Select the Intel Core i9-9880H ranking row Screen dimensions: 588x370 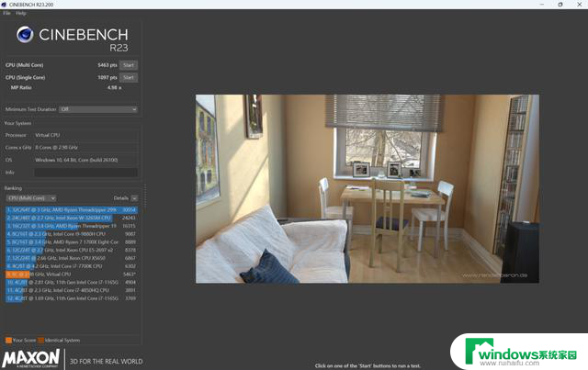pyautogui.click(x=72, y=234)
